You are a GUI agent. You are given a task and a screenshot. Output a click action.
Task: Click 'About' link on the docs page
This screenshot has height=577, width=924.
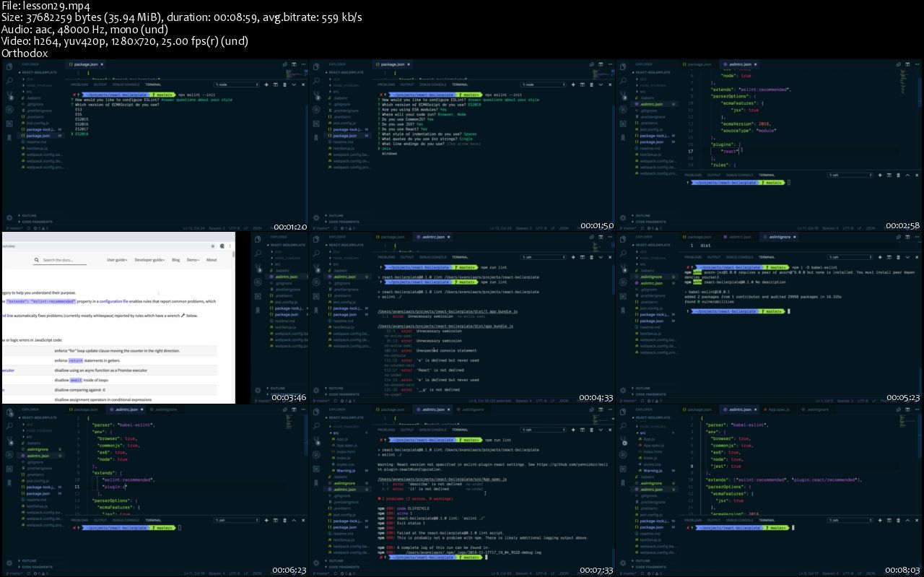(212, 260)
